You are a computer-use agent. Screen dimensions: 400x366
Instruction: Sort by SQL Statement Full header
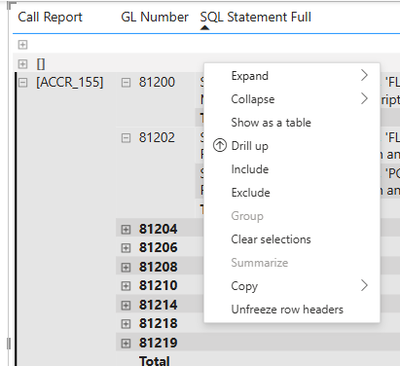[256, 17]
